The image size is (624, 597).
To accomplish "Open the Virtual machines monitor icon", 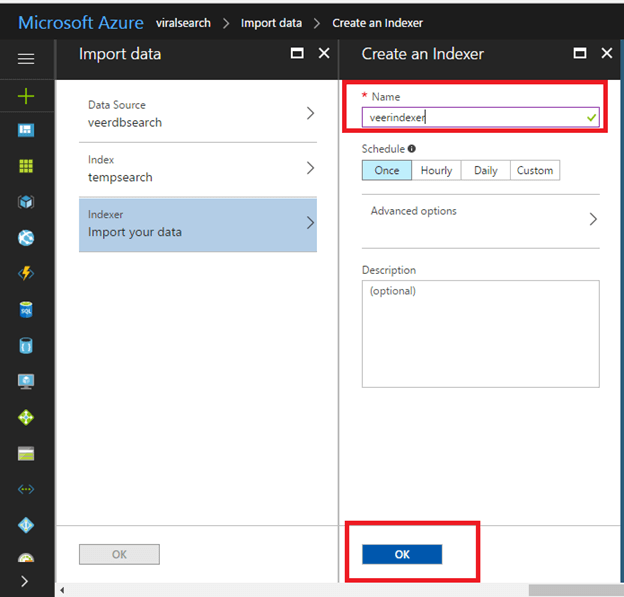I will click(26, 381).
